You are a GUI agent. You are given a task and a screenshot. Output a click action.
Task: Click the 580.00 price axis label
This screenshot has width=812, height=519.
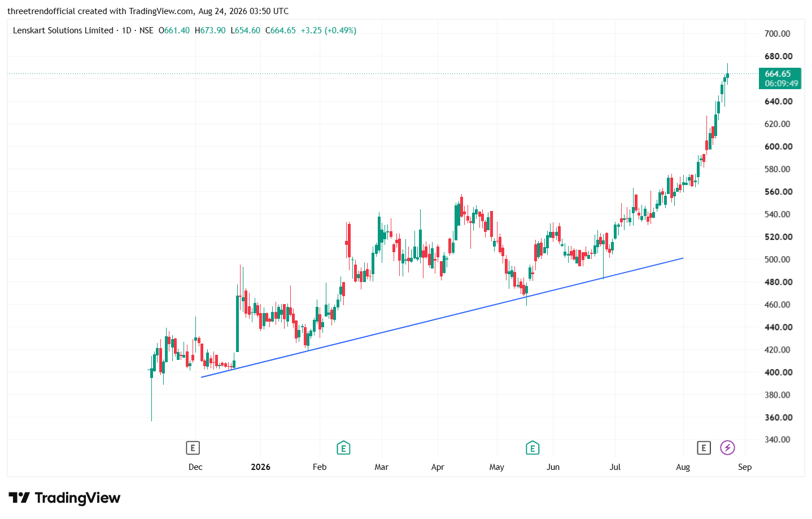[778, 169]
